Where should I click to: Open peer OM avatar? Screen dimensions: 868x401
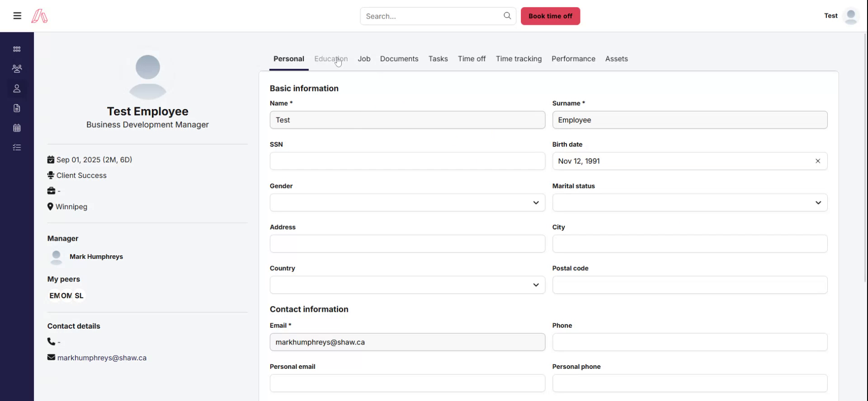pyautogui.click(x=66, y=296)
